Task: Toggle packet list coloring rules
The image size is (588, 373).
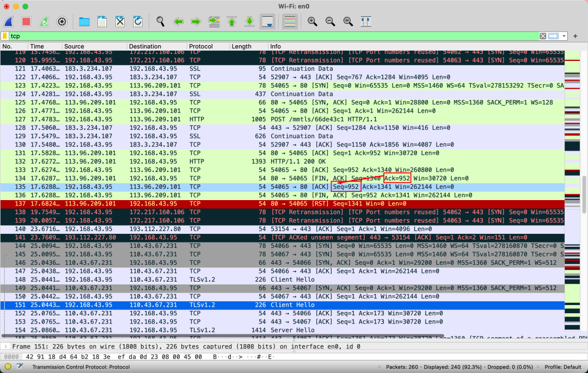Action: tap(290, 22)
